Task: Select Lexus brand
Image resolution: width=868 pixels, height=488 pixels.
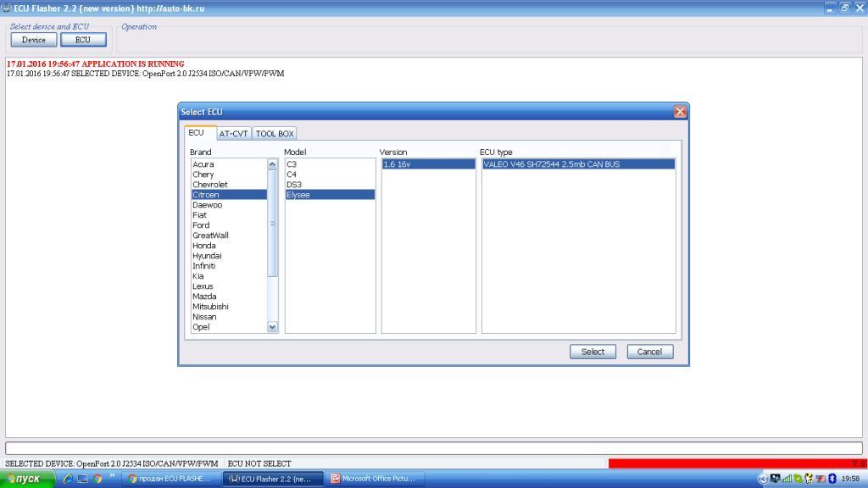Action: point(229,286)
